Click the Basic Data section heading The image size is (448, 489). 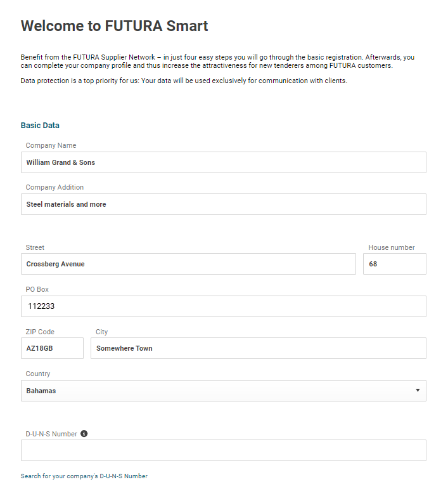pyautogui.click(x=40, y=126)
